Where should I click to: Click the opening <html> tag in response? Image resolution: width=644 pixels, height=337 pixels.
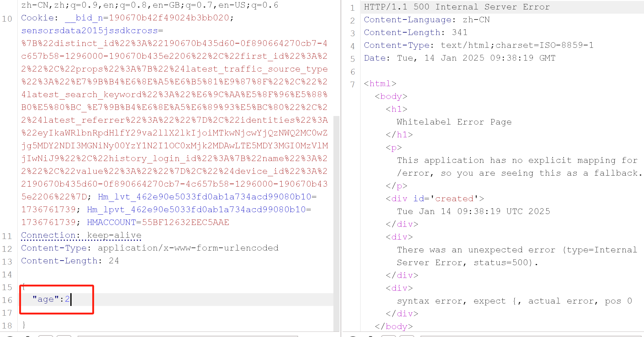pos(380,84)
